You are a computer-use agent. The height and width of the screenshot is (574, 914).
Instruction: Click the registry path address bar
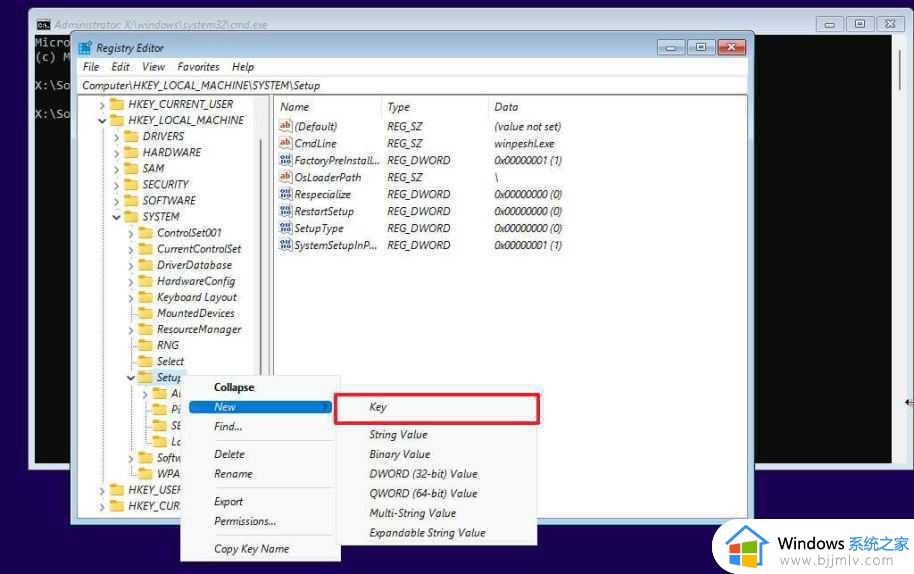pos(413,86)
